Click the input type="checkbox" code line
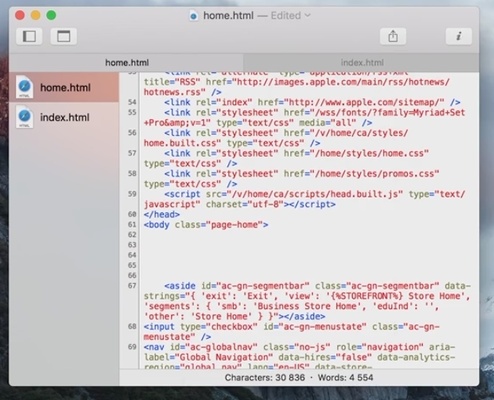Viewport: 494px width, 400px height. (x=292, y=332)
